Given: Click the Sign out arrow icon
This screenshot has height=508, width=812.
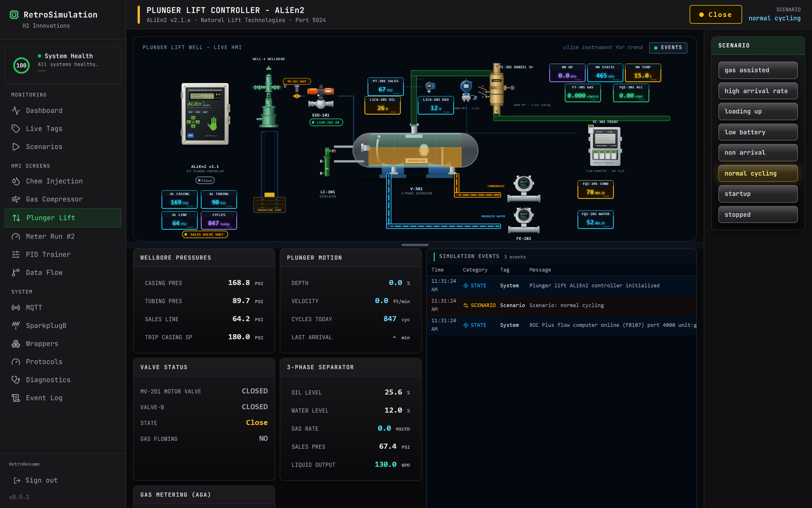Looking at the screenshot, I should pyautogui.click(x=17, y=480).
